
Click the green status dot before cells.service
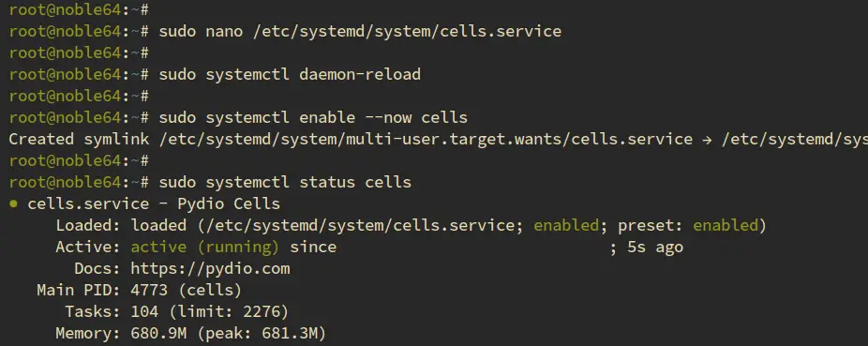13,204
